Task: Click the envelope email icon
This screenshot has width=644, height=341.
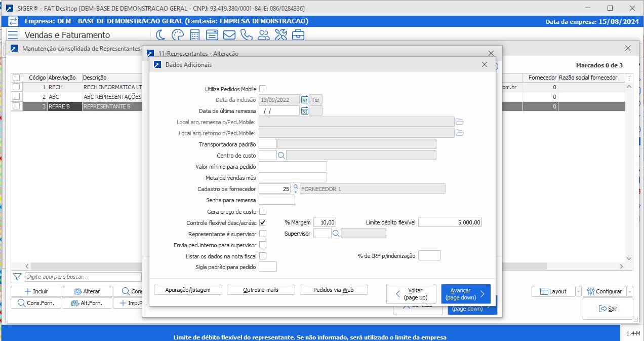Action: (x=229, y=35)
